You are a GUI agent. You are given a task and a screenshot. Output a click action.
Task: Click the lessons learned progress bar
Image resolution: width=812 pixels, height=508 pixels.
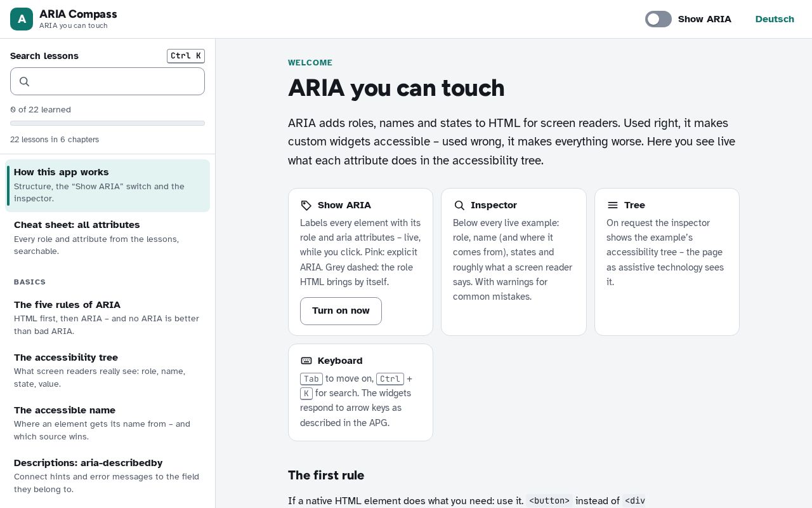tap(107, 123)
